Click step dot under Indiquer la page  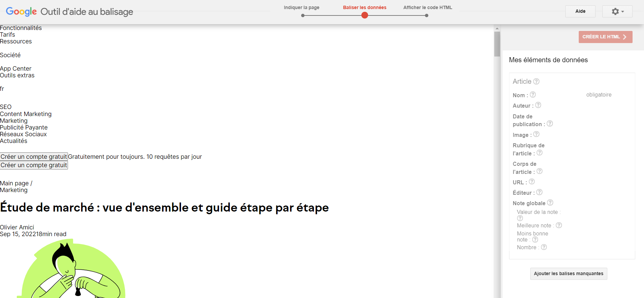[303, 15]
